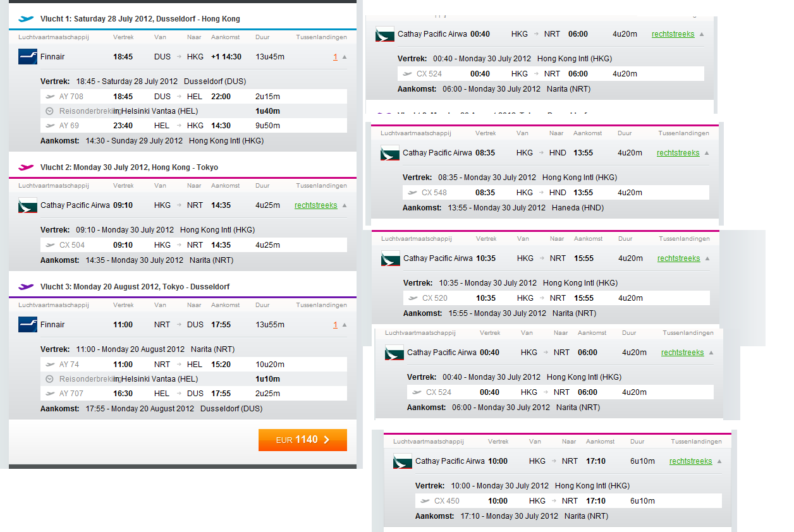Select the Vlucht 2 Hong Kong - Tokyo heading
This screenshot has height=532, width=794.
pos(130,167)
